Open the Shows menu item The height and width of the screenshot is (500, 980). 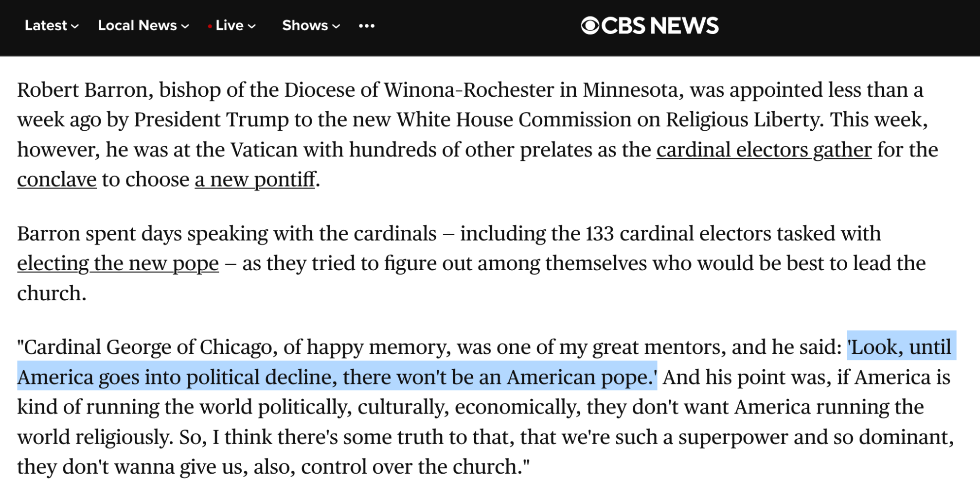[x=305, y=25]
